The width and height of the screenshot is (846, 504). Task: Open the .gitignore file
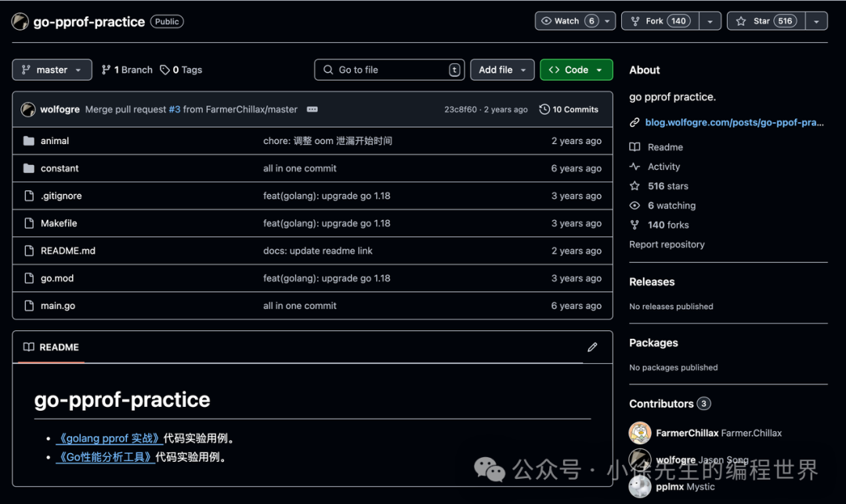(61, 196)
